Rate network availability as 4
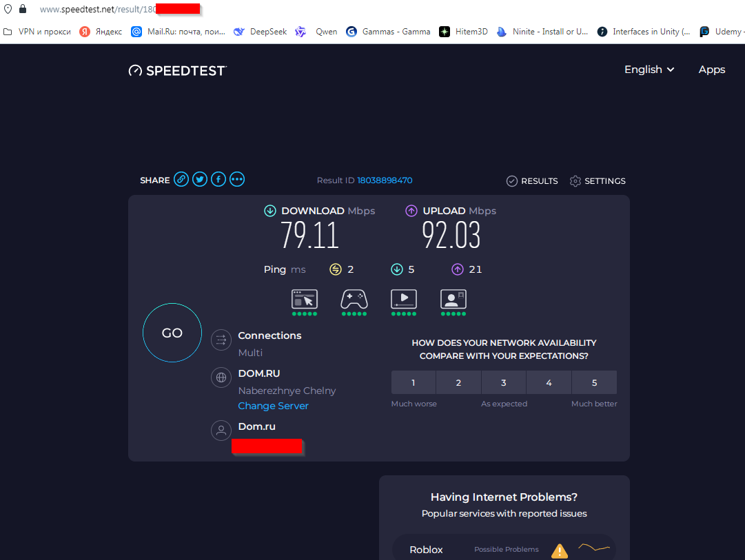Viewport: 745px width, 560px height. pyautogui.click(x=549, y=382)
